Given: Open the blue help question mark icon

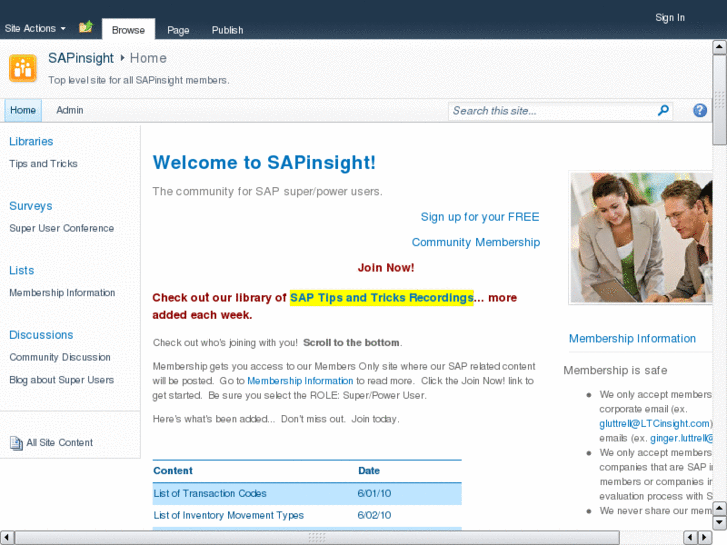Looking at the screenshot, I should pyautogui.click(x=700, y=110).
